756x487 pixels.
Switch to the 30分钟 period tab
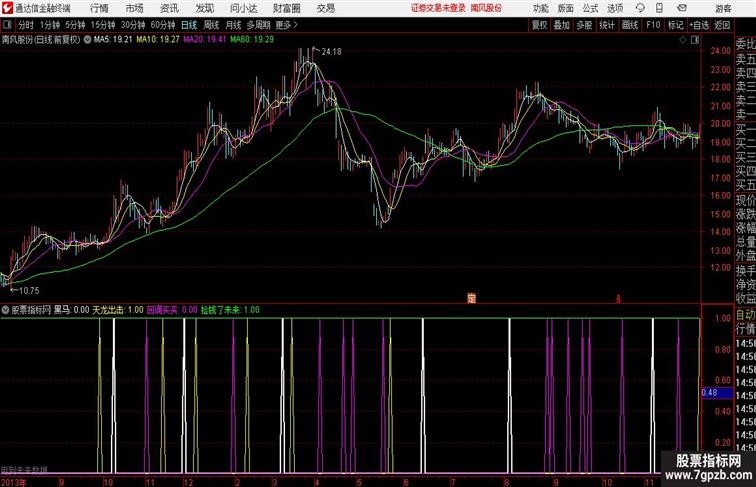[133, 25]
